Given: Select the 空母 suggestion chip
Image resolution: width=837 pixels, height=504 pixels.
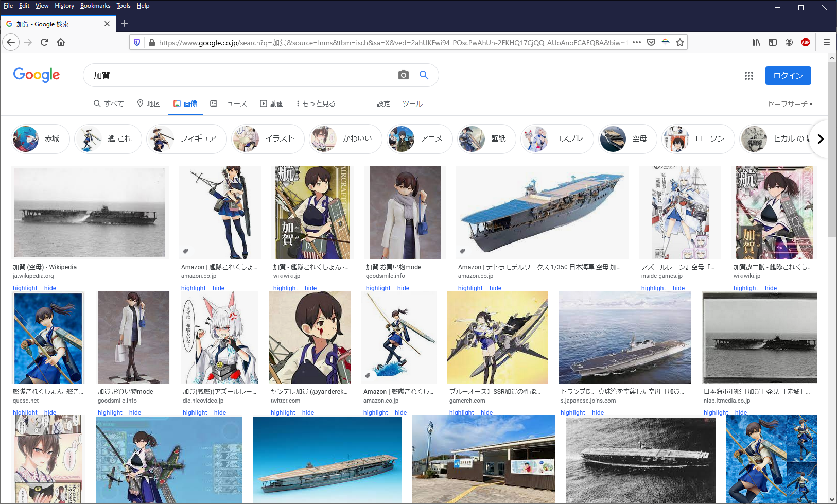Looking at the screenshot, I should [x=627, y=138].
